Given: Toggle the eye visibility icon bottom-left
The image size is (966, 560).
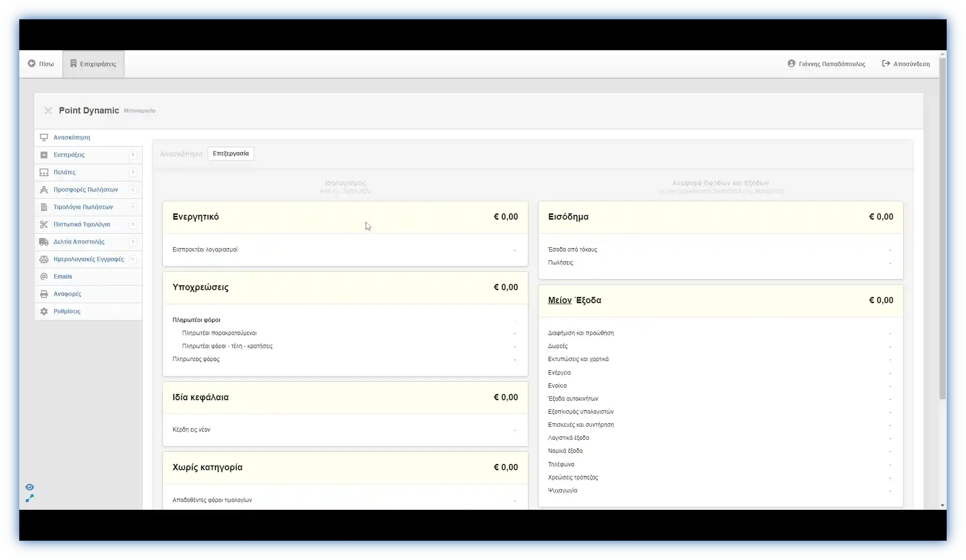Looking at the screenshot, I should tap(29, 487).
